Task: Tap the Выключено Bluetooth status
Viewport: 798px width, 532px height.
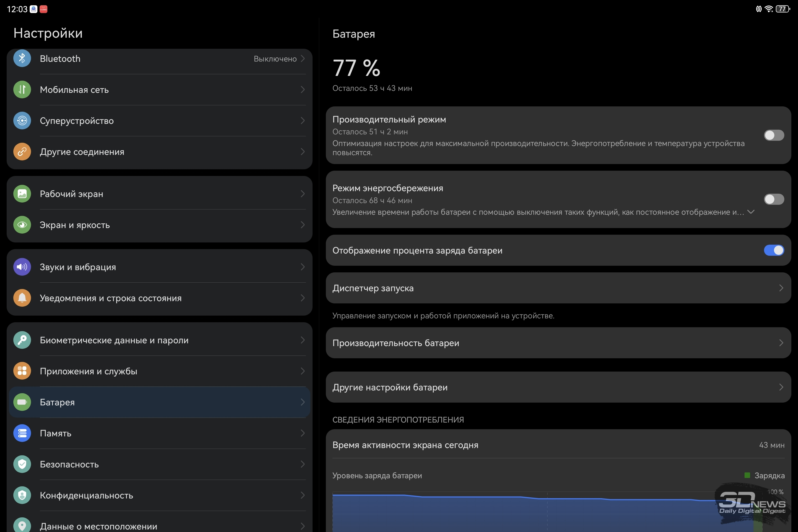Action: point(275,59)
